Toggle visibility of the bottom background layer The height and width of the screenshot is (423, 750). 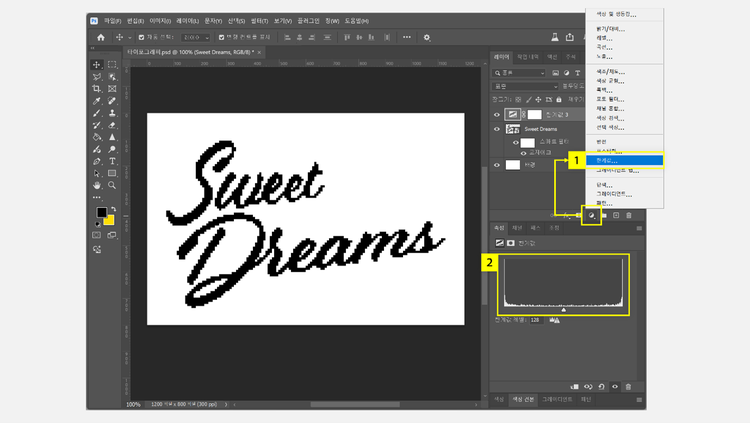pyautogui.click(x=497, y=165)
